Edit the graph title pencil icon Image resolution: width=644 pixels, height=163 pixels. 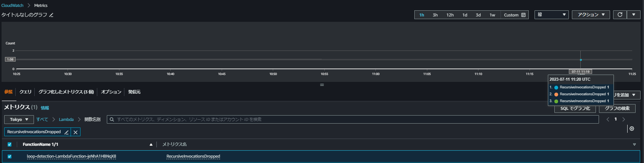click(x=51, y=15)
